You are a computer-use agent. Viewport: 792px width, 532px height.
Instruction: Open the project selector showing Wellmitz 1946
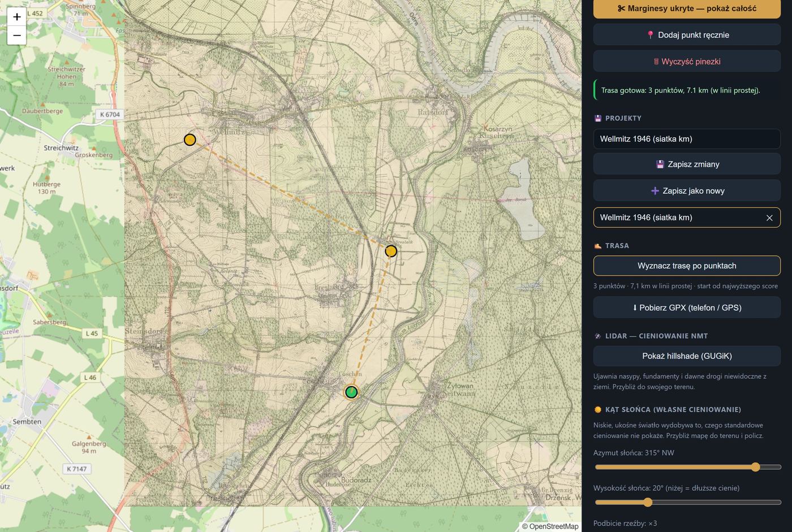pos(687,139)
